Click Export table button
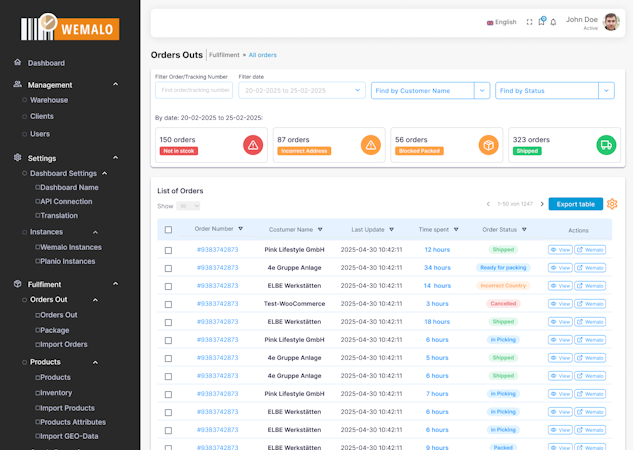The width and height of the screenshot is (633, 450). pos(575,204)
